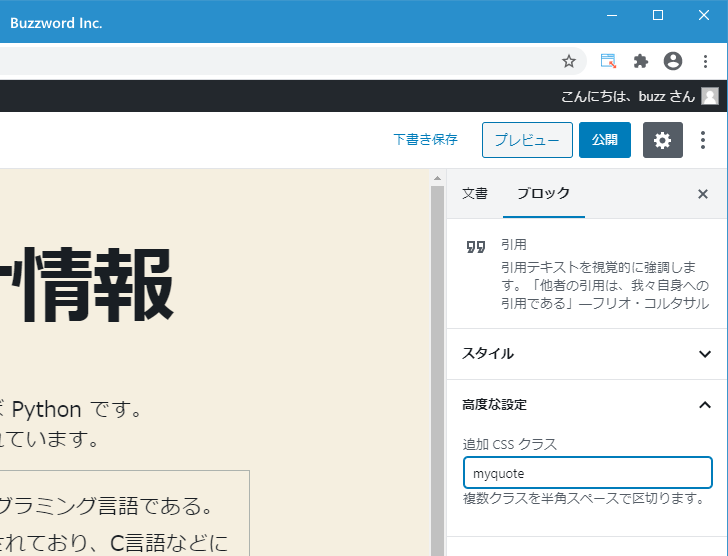
Task: Click the Buzzword Inc. window title
Action: click(x=56, y=23)
